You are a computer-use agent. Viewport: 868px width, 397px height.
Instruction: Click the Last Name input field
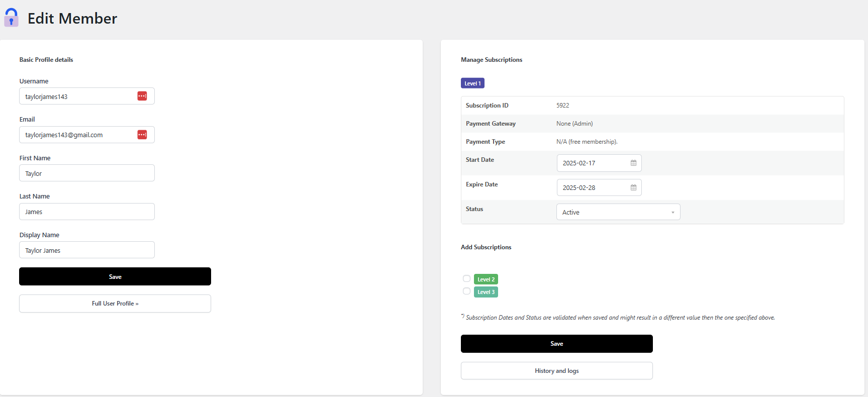(87, 212)
